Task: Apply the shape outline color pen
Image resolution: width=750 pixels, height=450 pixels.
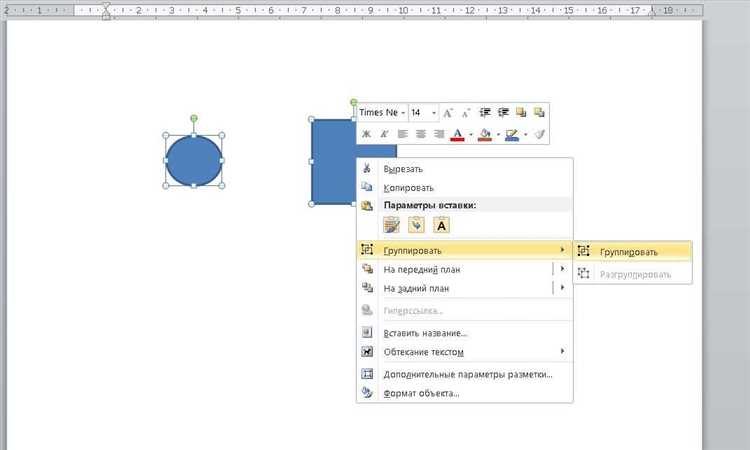Action: tap(512, 134)
